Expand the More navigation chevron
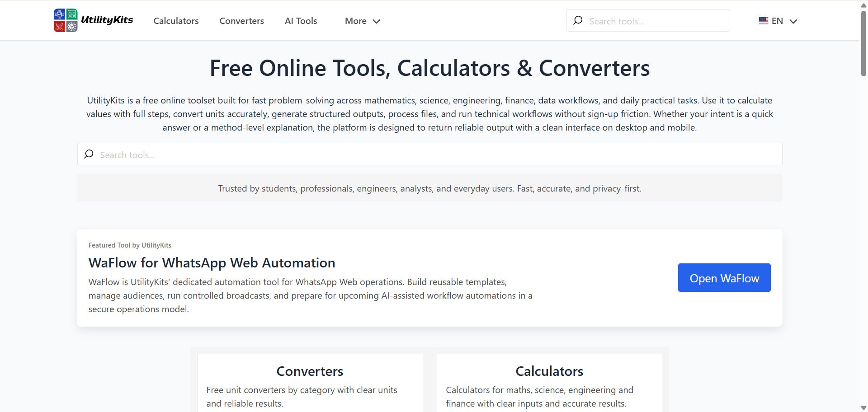The image size is (868, 412). [x=377, y=21]
